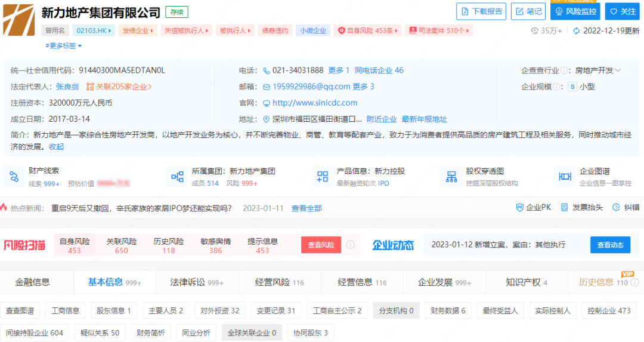Expand the 失信被执行人 tag
This screenshot has width=644, height=342.
[186, 30]
